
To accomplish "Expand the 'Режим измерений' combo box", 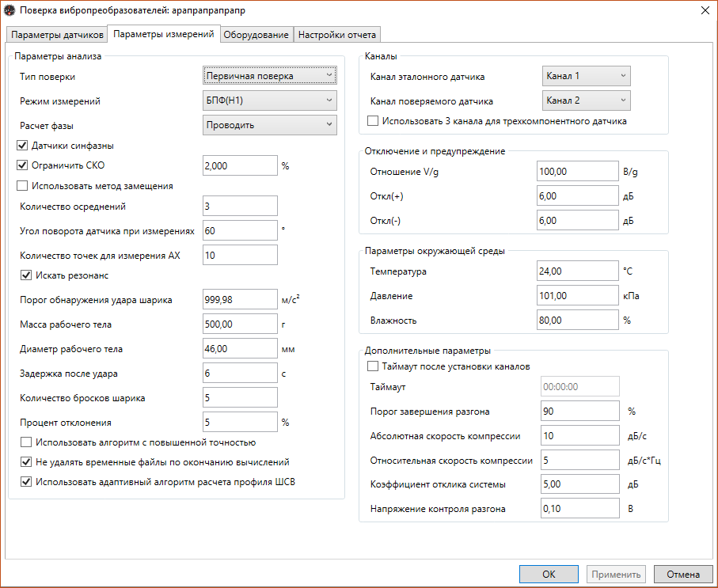I will pyautogui.click(x=269, y=101).
